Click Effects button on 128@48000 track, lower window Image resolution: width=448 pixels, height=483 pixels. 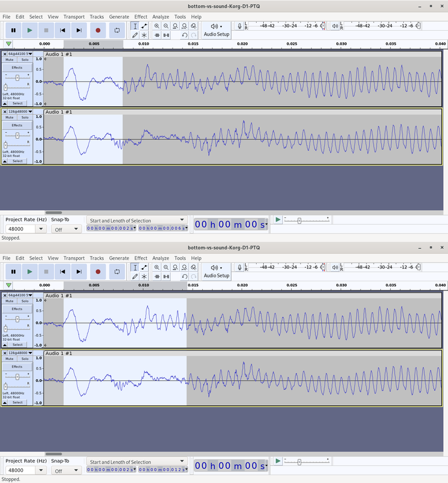click(x=17, y=366)
